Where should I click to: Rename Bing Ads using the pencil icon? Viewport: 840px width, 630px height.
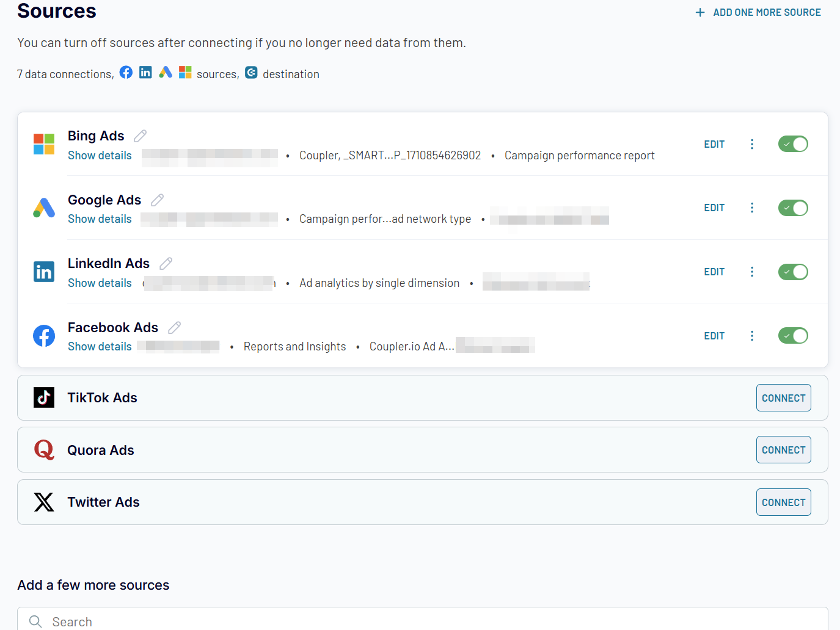(139, 135)
